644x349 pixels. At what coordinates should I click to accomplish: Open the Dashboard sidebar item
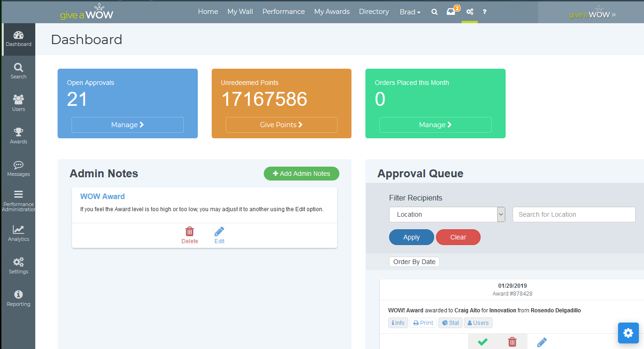click(x=18, y=39)
